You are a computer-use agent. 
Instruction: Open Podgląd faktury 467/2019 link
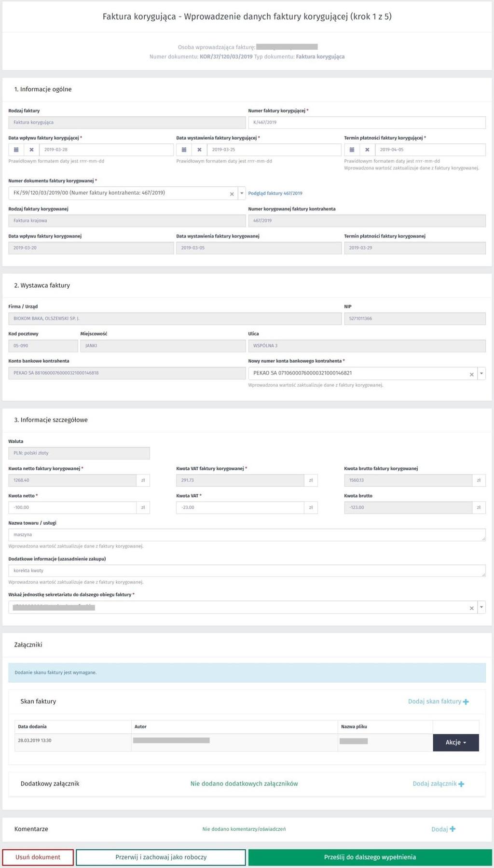275,193
